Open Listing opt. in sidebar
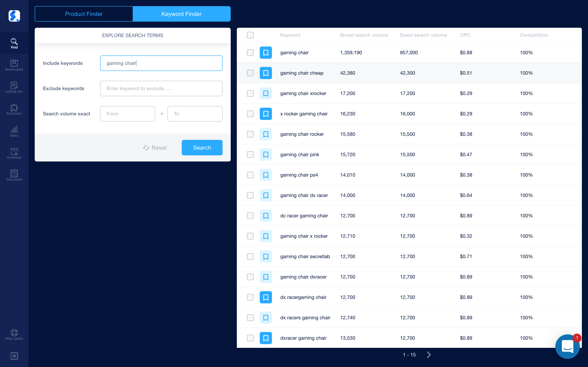Viewport: 588px width, 367px height. point(14,87)
